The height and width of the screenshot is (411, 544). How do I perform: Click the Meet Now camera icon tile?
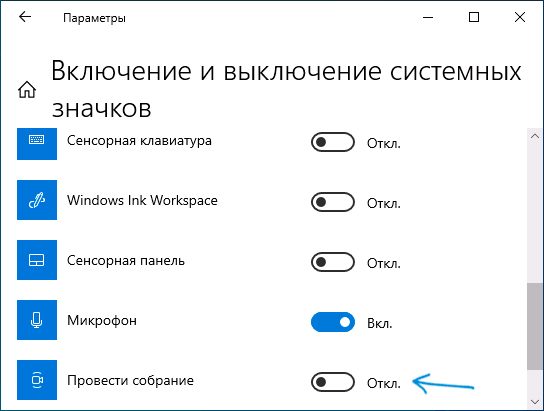(x=37, y=380)
